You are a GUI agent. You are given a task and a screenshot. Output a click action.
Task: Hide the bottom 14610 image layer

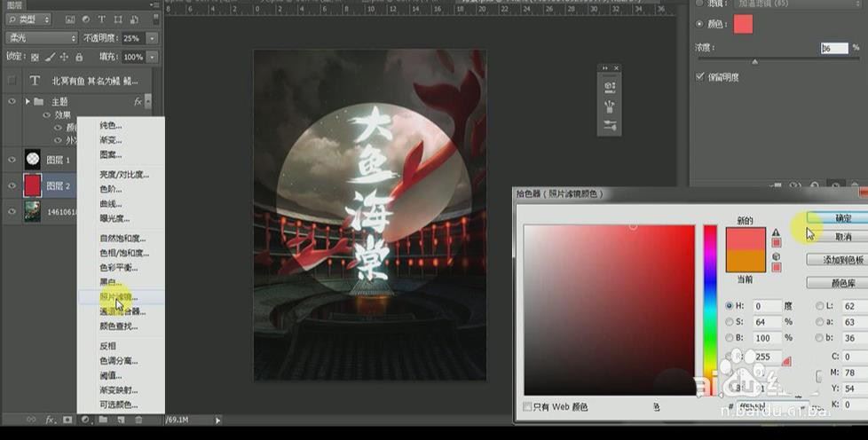tap(12, 211)
